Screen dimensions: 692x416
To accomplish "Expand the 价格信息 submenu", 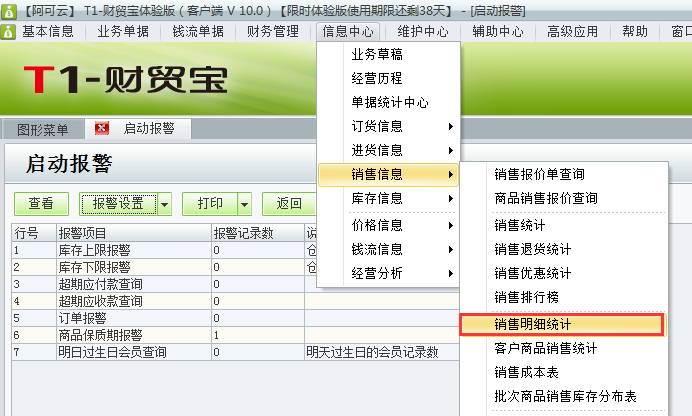I will 388,225.
